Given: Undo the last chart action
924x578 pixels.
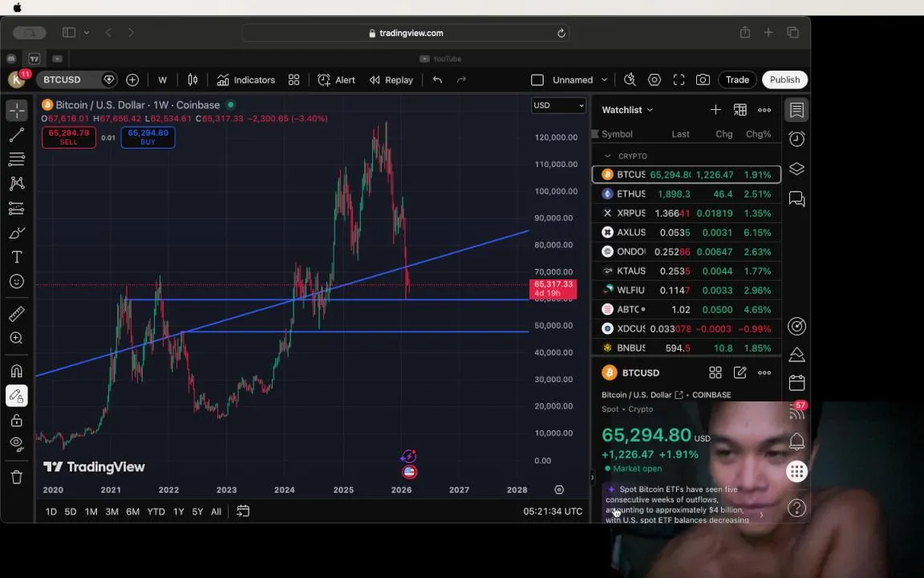Looking at the screenshot, I should [x=437, y=79].
